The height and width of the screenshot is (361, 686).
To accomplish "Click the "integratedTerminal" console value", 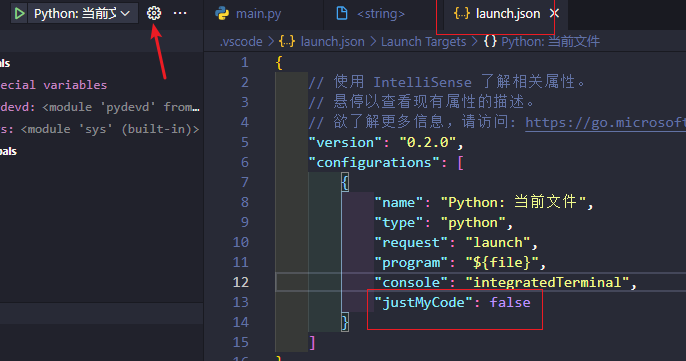I will coord(546,283).
